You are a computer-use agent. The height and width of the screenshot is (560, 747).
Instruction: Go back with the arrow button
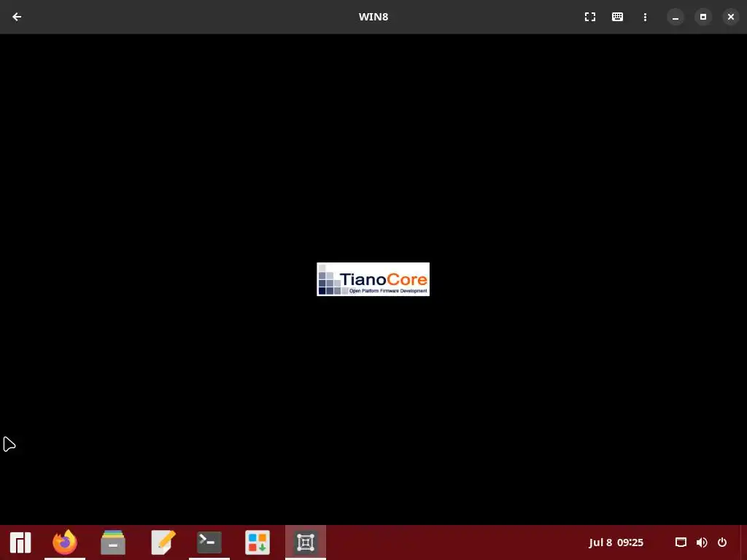point(17,17)
